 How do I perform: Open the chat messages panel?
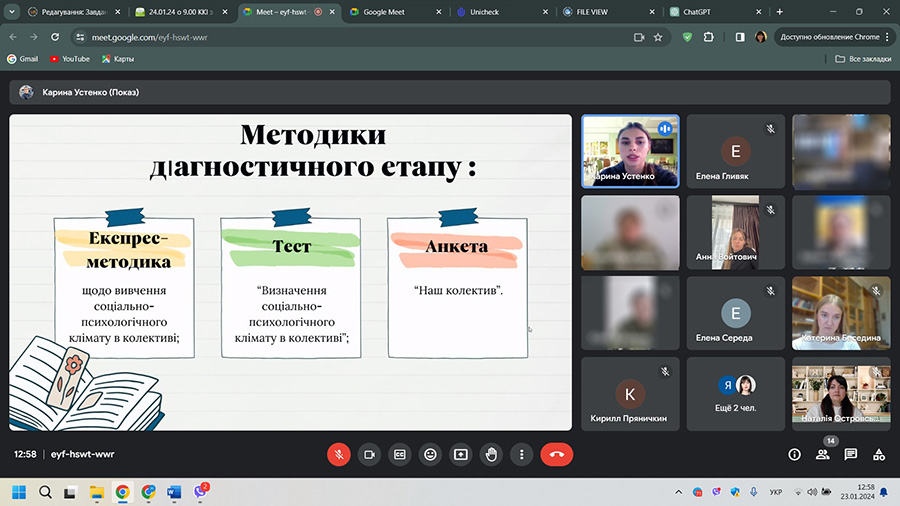[851, 454]
